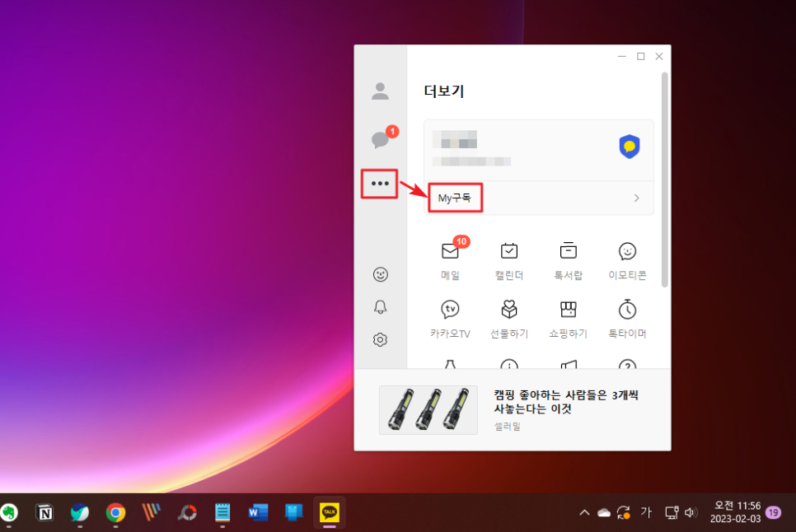
Task: Close the KakaoTalk window
Action: pos(659,56)
